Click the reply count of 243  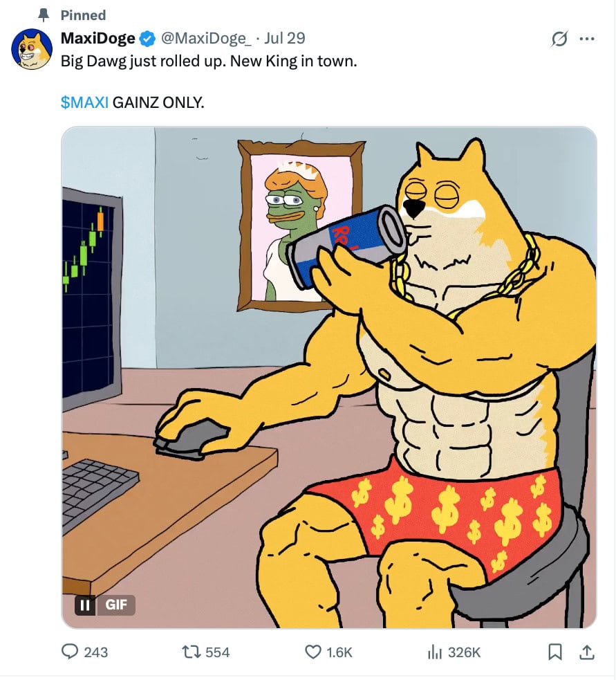(97, 651)
